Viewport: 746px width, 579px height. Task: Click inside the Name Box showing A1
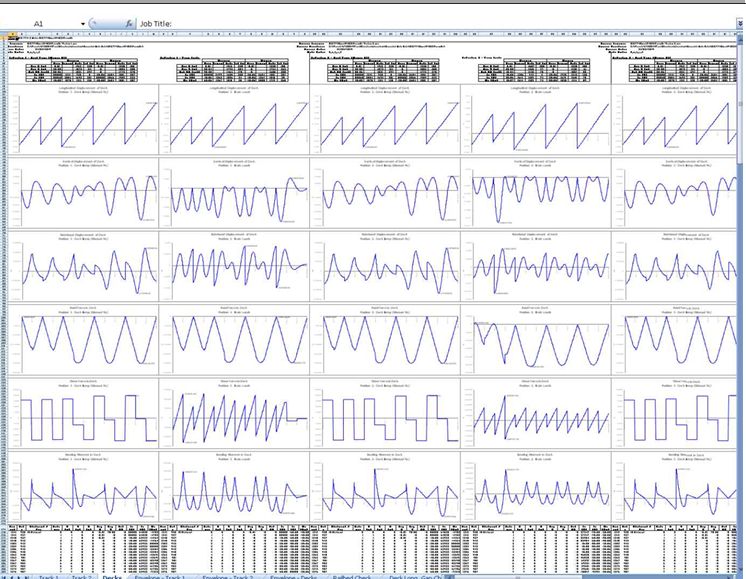(x=42, y=22)
